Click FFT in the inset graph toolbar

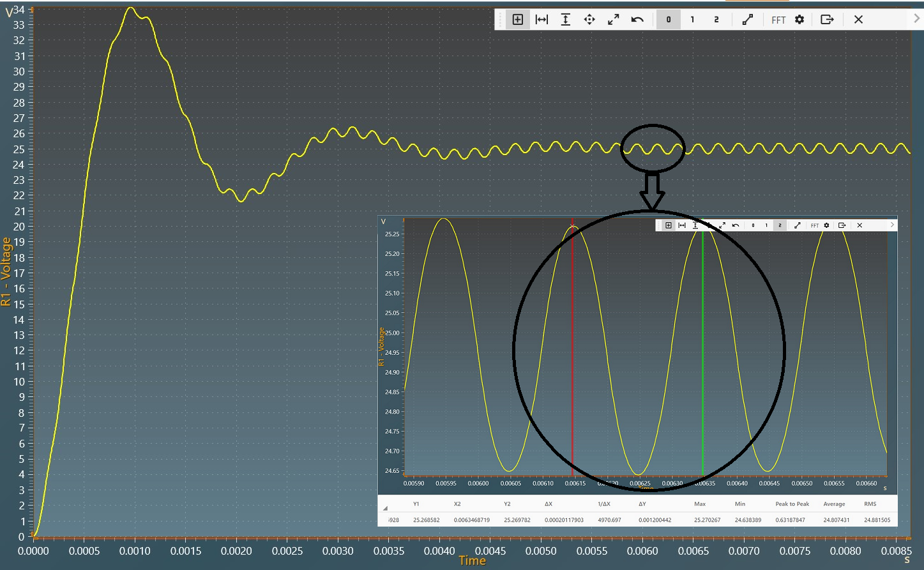(815, 225)
